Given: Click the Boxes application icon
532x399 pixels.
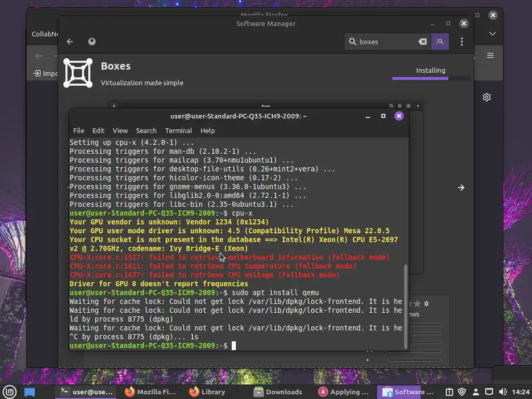Looking at the screenshot, I should (78, 73).
